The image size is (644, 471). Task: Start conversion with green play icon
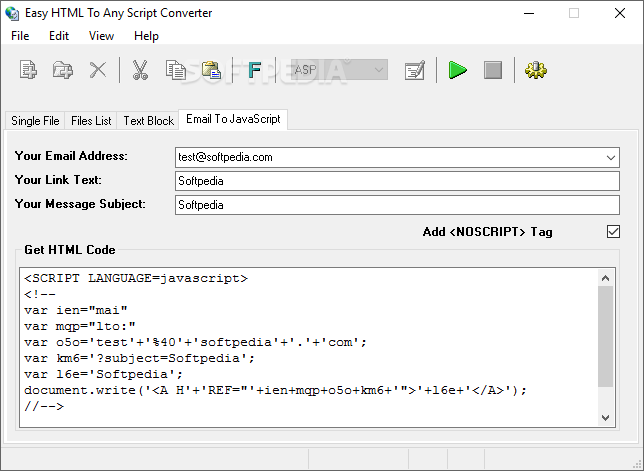[458, 70]
